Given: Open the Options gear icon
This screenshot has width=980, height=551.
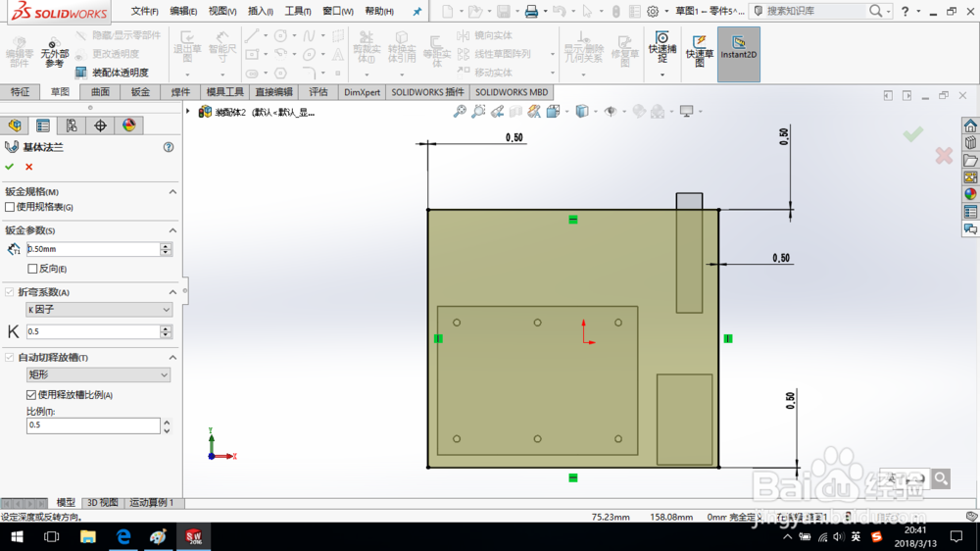Looking at the screenshot, I should coord(653,11).
